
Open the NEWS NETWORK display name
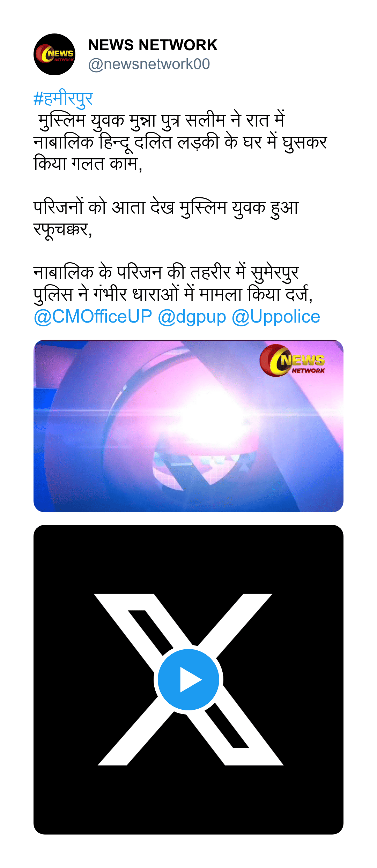click(x=153, y=45)
